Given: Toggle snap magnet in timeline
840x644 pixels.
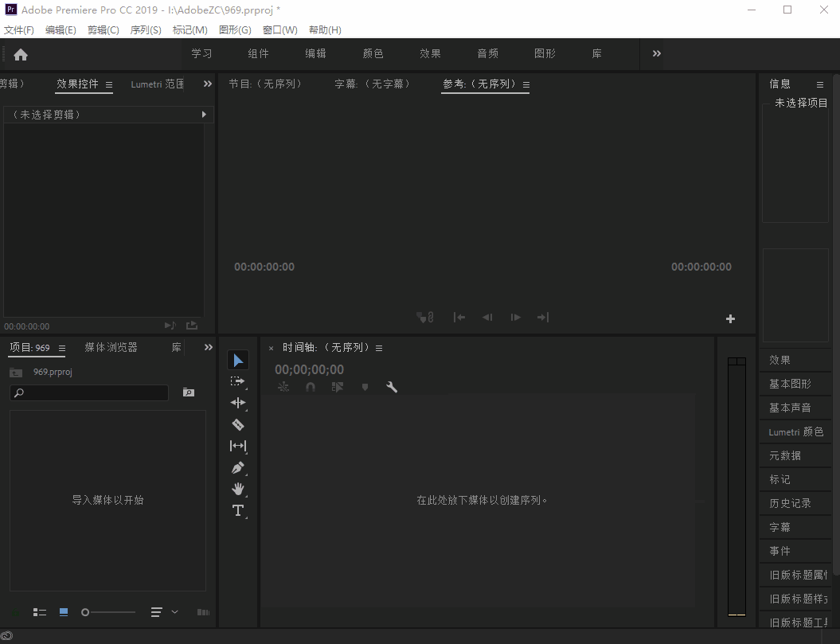Looking at the screenshot, I should tap(311, 387).
